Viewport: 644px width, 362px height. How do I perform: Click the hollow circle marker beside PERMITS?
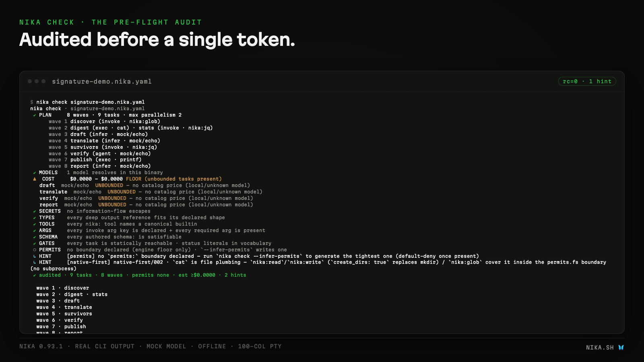tap(35, 250)
